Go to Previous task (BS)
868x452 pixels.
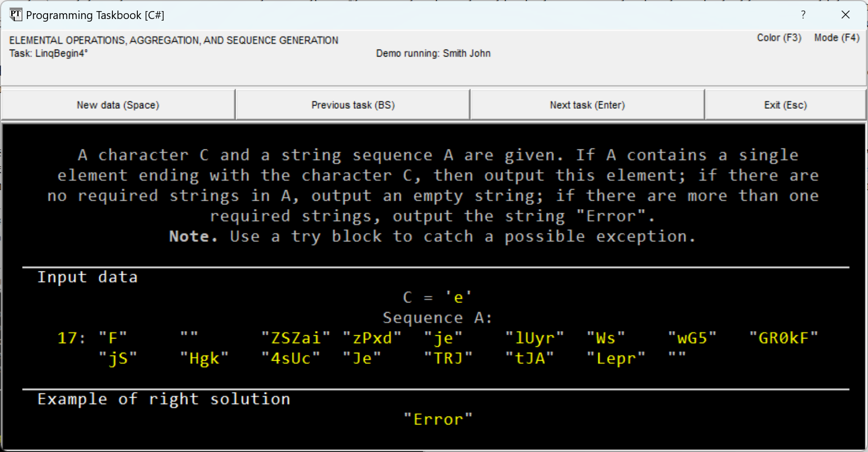coord(353,105)
